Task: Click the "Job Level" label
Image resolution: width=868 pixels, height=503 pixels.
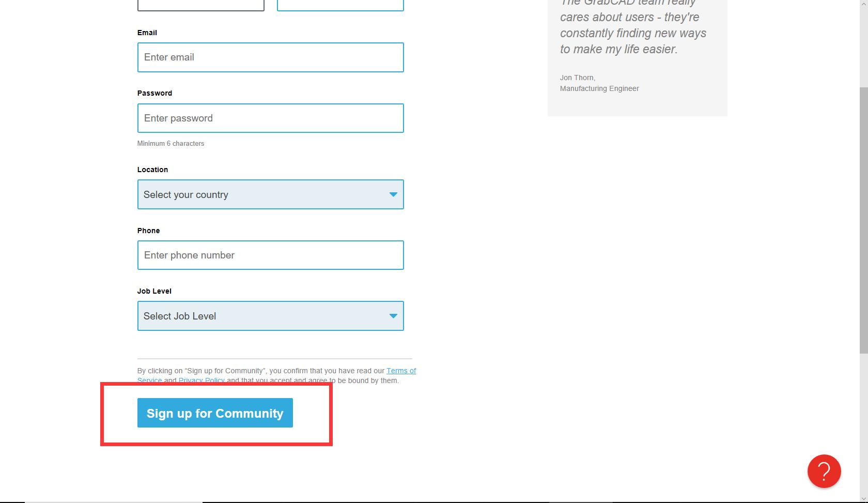Action: (154, 291)
